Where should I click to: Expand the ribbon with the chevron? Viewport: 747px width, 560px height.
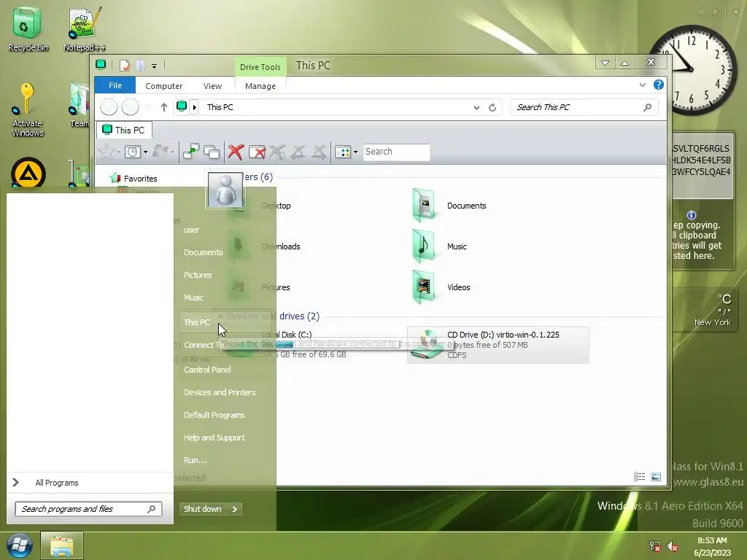coord(642,85)
